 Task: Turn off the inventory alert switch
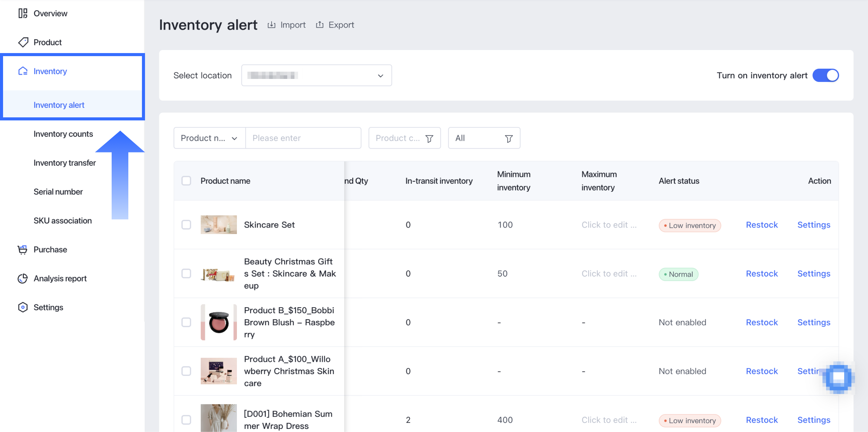[825, 76]
